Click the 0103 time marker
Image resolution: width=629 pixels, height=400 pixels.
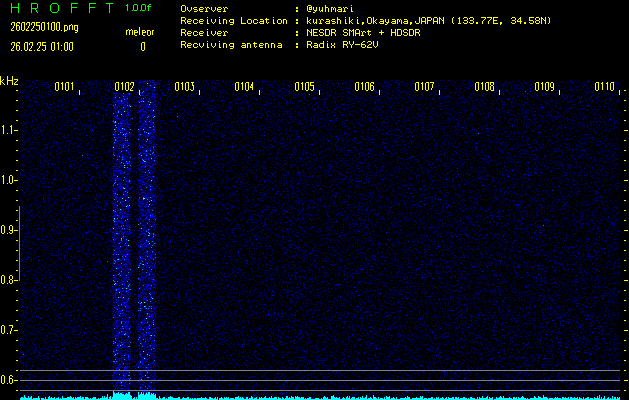(x=184, y=87)
